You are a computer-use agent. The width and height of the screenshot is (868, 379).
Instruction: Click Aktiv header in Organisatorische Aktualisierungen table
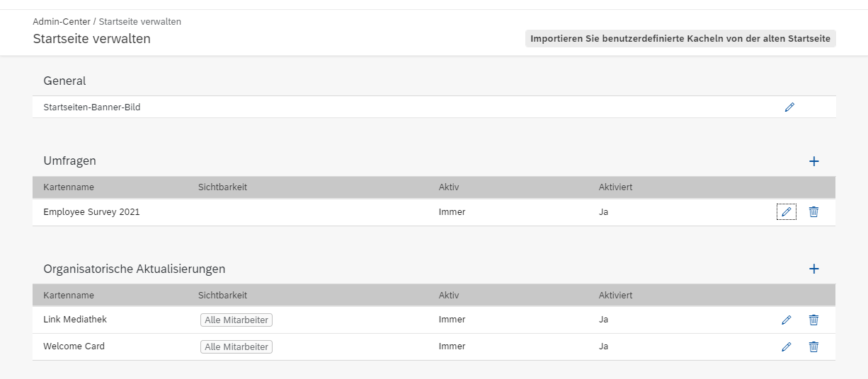click(449, 295)
